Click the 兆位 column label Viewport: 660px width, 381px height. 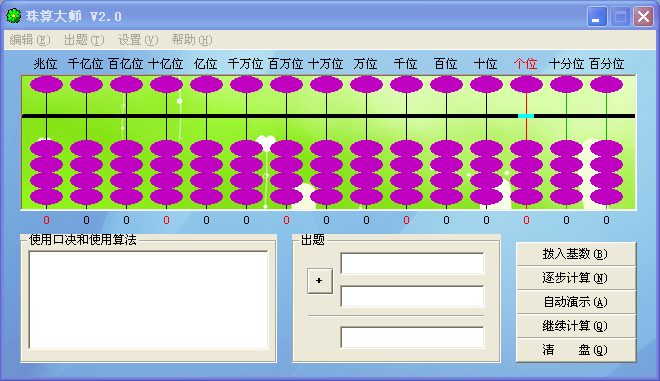click(x=45, y=64)
